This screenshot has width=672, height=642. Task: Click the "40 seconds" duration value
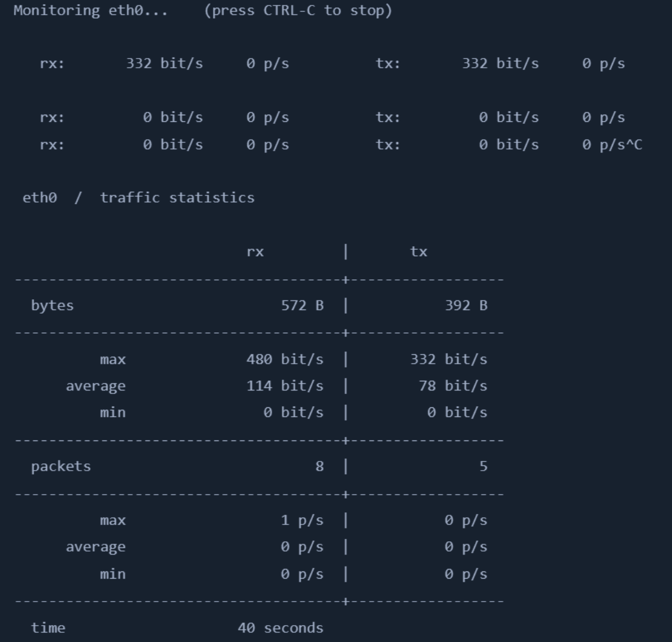coord(280,628)
